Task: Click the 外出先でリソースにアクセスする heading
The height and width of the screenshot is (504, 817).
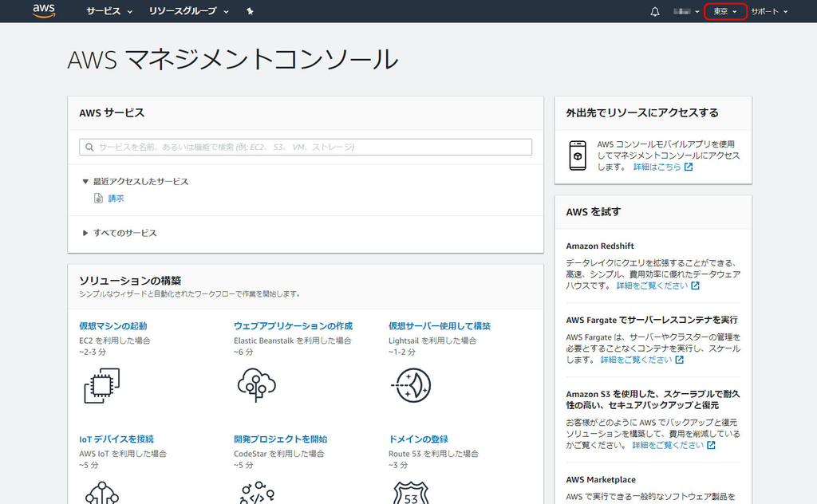Action: point(642,113)
